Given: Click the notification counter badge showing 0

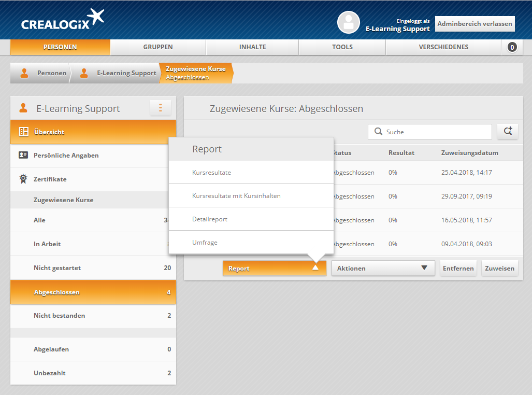Looking at the screenshot, I should [x=512, y=47].
